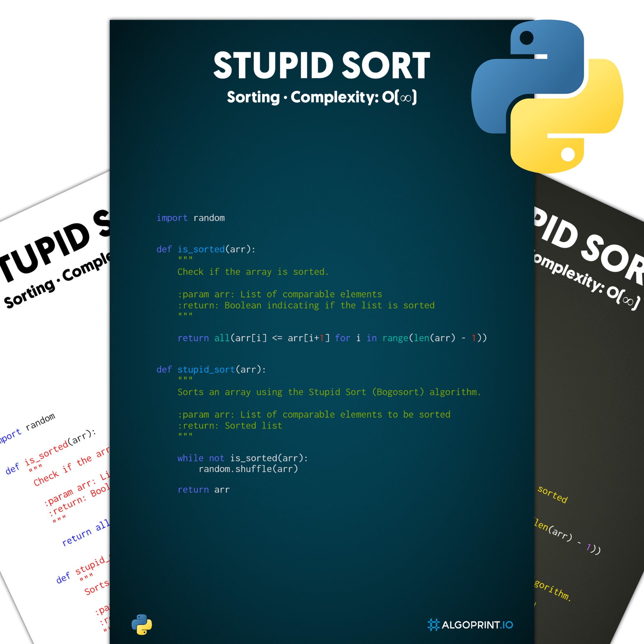
Task: Click the ALGOPRINT.IO hash logo icon
Action: 433,625
